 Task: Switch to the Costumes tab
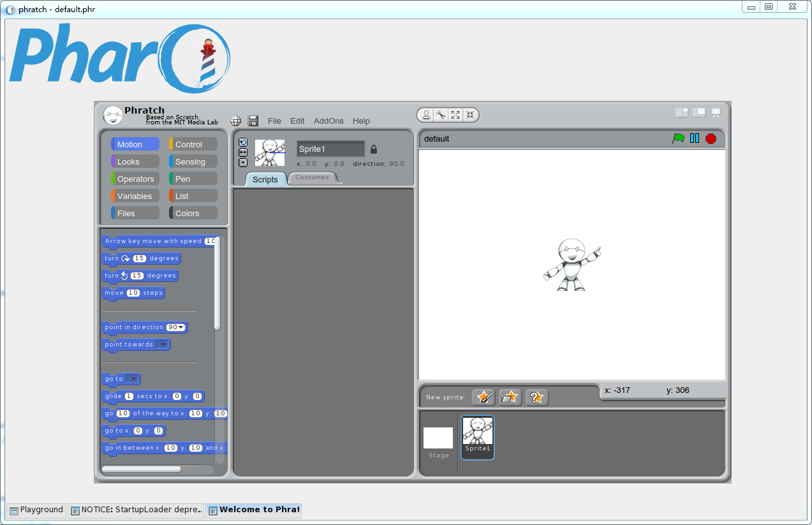313,177
